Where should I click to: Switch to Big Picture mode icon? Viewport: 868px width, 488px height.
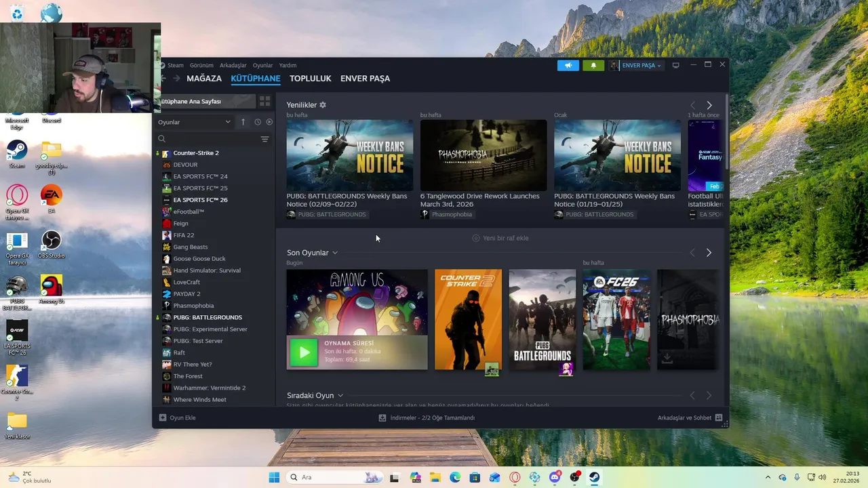click(x=675, y=65)
